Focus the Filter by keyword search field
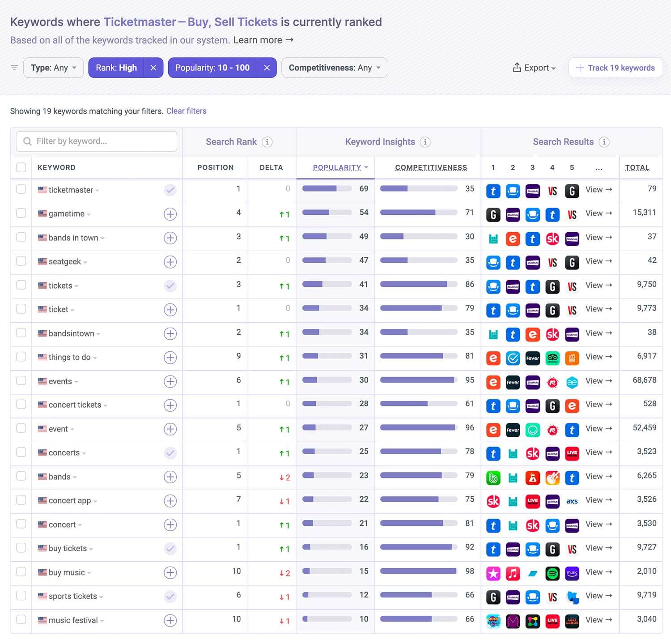The height and width of the screenshot is (644, 671). [x=97, y=141]
